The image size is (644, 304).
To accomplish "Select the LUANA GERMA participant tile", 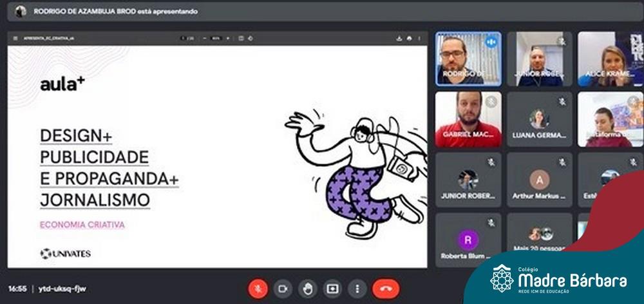I will point(540,119).
